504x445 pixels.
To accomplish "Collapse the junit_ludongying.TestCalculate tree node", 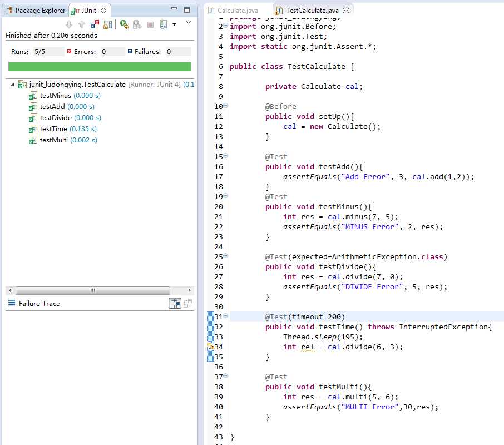I will tap(12, 85).
